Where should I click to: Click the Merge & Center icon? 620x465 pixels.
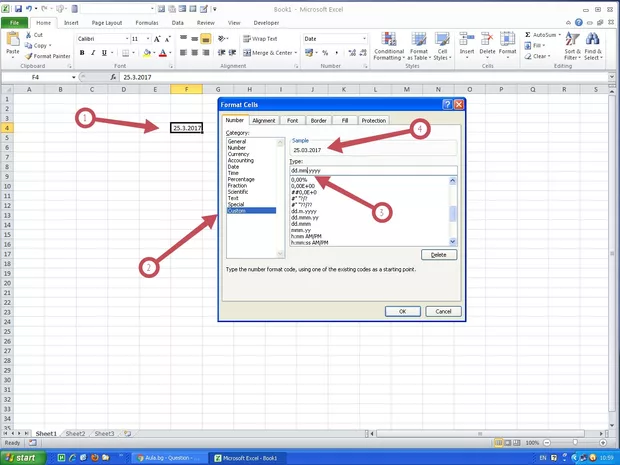(245, 52)
